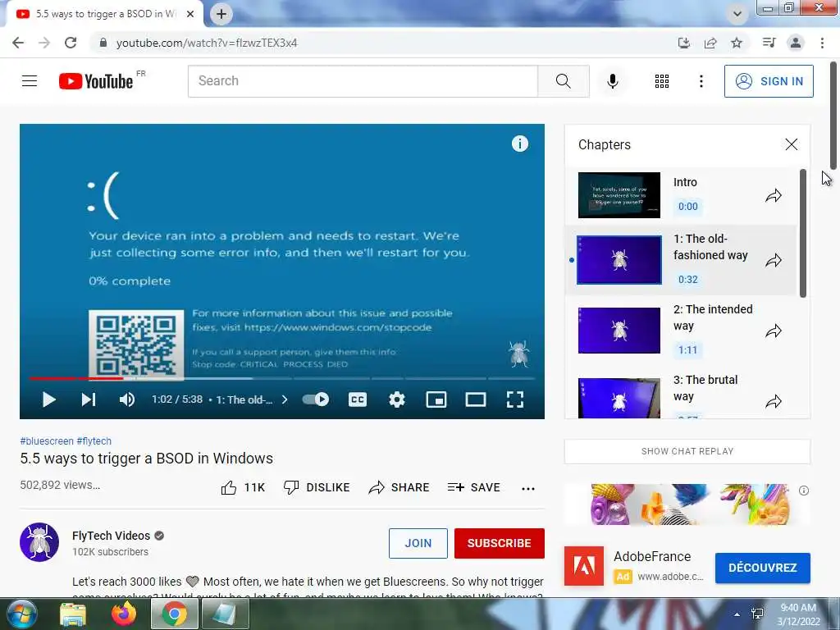Install app icon in address bar
Screen dimensions: 840x630
(684, 43)
